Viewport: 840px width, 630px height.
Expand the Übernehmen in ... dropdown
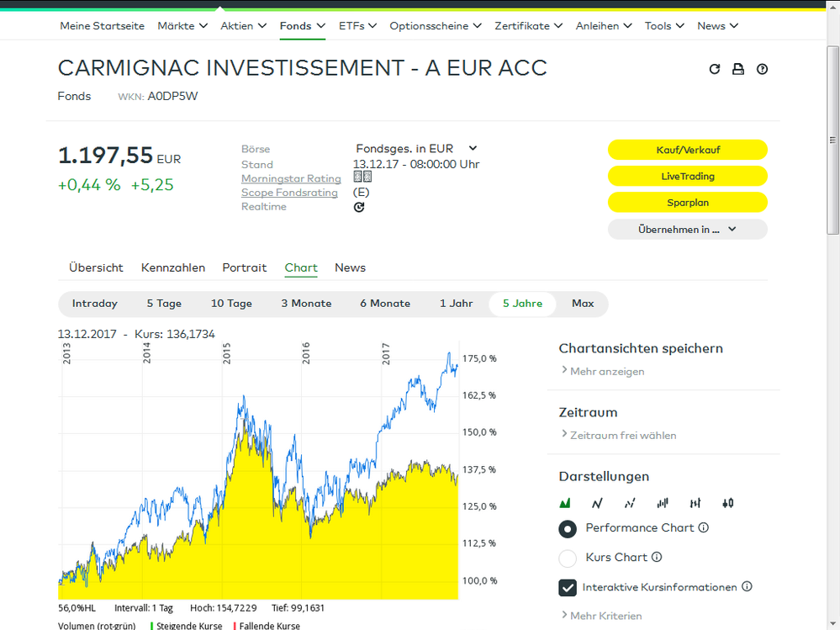point(687,229)
